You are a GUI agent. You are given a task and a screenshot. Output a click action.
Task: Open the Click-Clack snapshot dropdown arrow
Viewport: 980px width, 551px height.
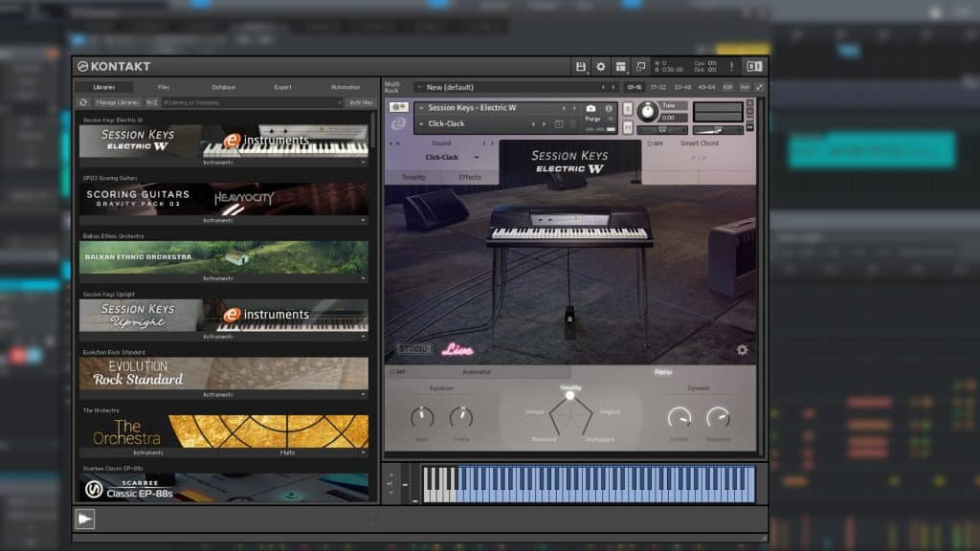(421, 124)
